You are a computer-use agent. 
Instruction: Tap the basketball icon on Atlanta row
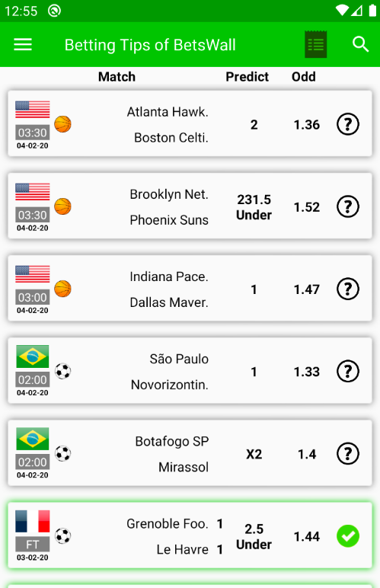point(62,124)
